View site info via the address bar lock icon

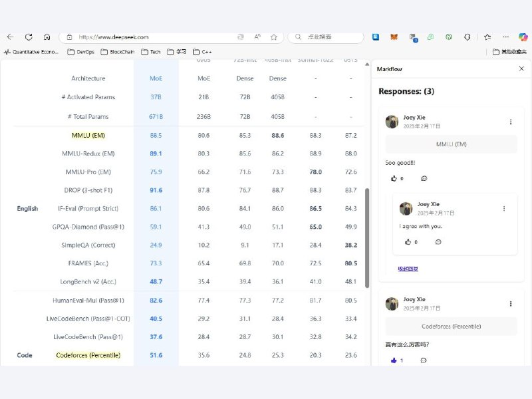[x=70, y=37]
